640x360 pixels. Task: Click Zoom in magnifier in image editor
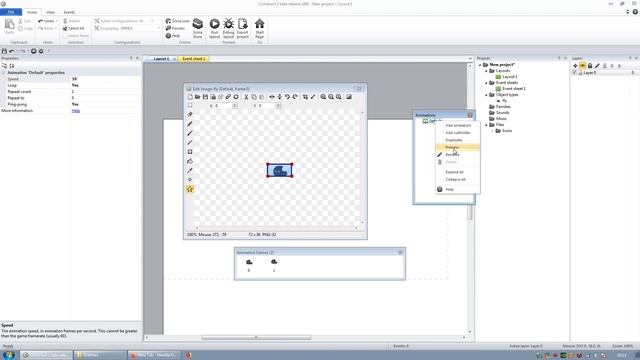point(323,97)
